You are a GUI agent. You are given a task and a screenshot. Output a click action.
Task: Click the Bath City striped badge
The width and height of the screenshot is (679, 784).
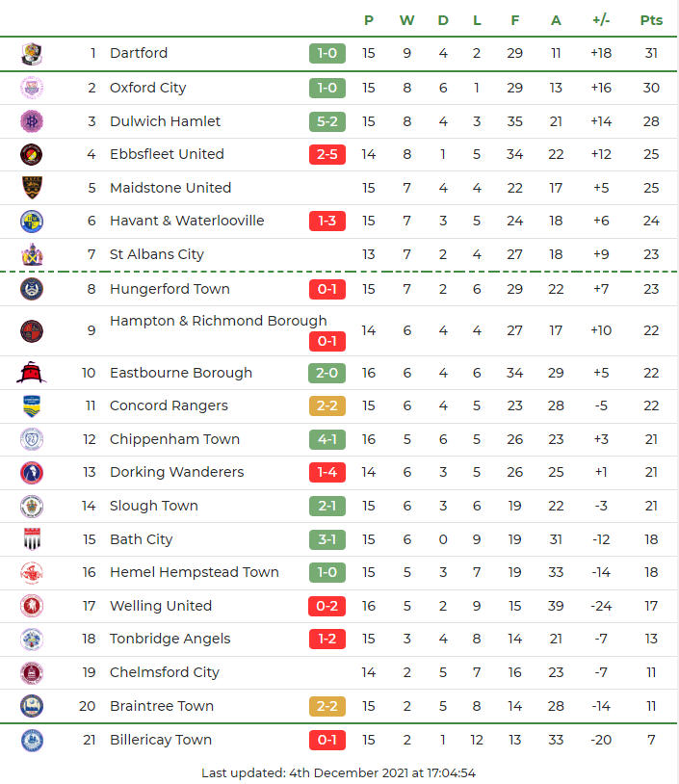coord(32,539)
